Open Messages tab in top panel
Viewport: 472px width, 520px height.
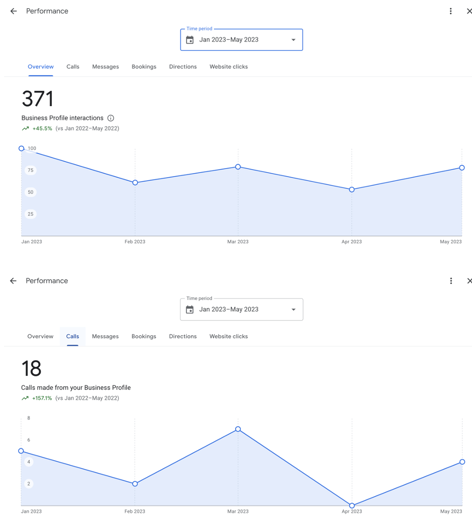105,67
